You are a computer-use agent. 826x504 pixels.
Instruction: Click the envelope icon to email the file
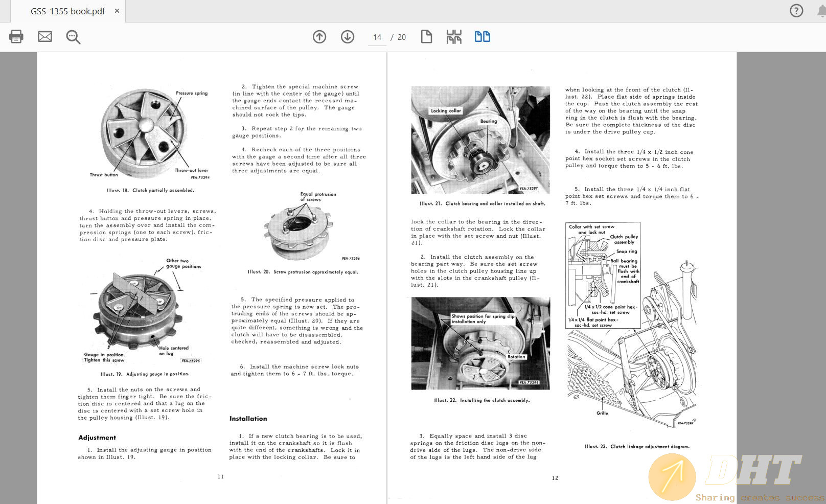pyautogui.click(x=45, y=37)
